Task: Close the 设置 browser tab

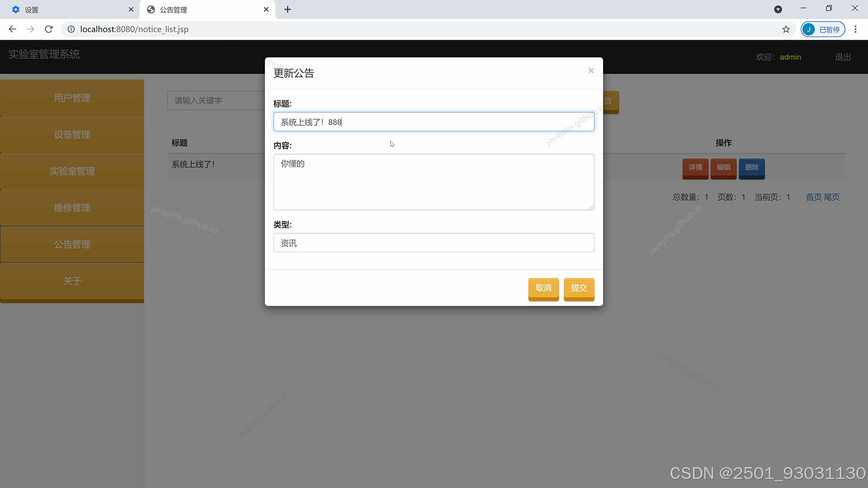Action: [x=131, y=9]
